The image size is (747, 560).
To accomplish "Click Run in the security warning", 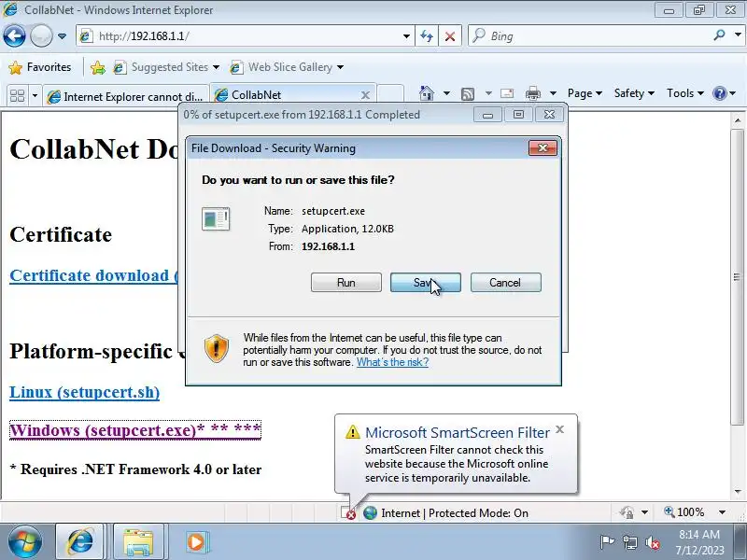I will click(345, 283).
